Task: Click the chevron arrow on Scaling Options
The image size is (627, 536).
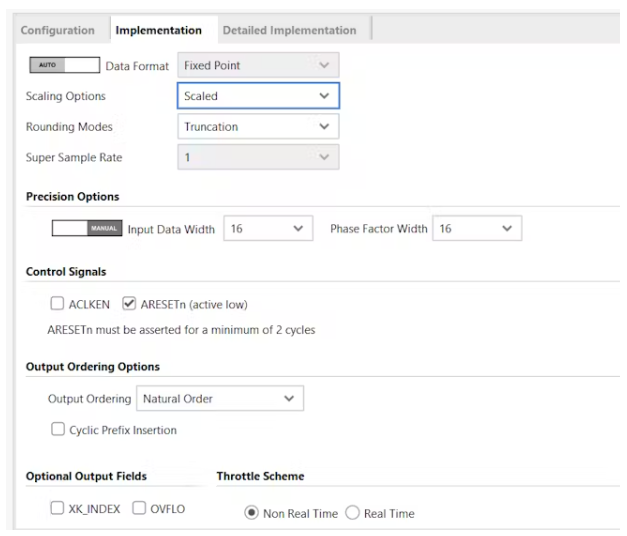Action: [x=323, y=96]
